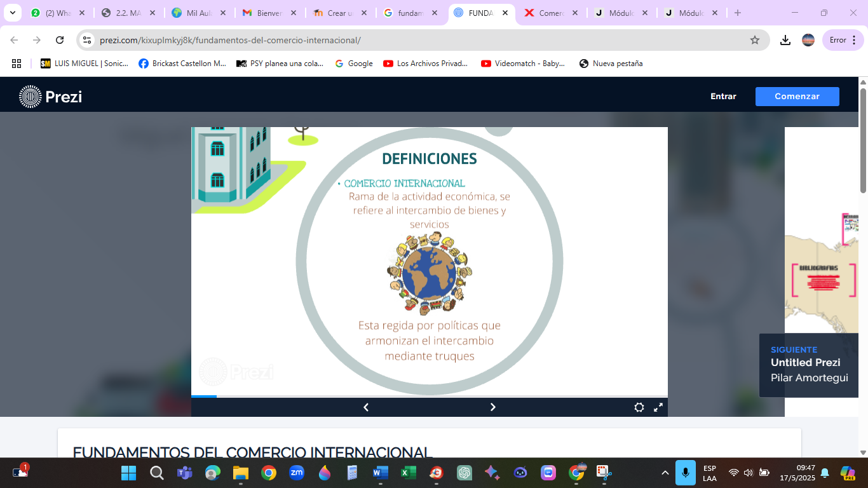Reload the current page
The image size is (868, 488).
point(60,40)
